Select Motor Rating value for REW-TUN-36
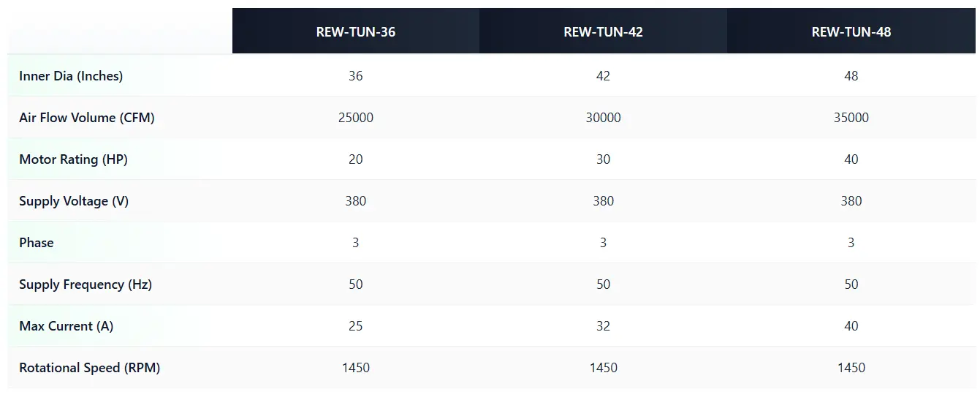 [356, 159]
